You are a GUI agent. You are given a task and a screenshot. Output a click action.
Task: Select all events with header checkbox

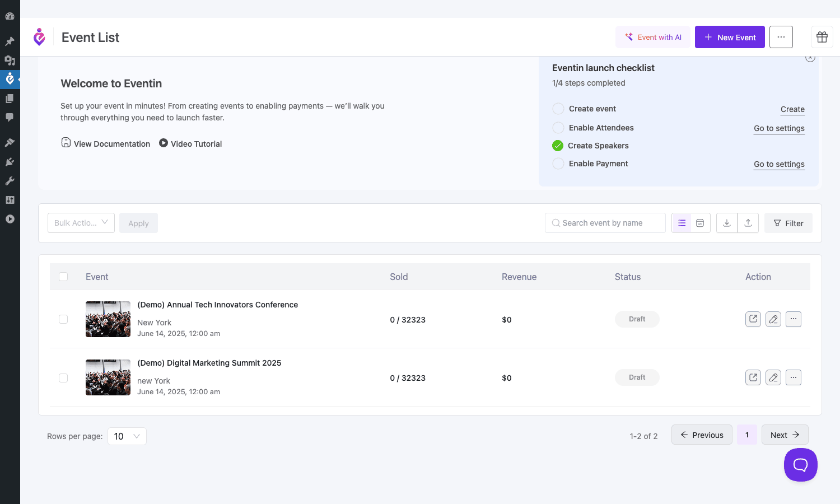tap(63, 277)
